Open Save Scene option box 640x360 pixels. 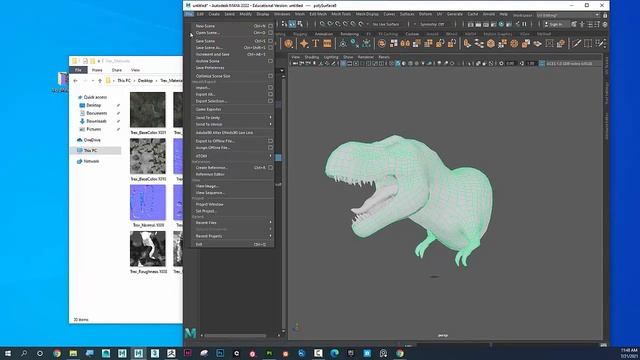click(x=270, y=41)
